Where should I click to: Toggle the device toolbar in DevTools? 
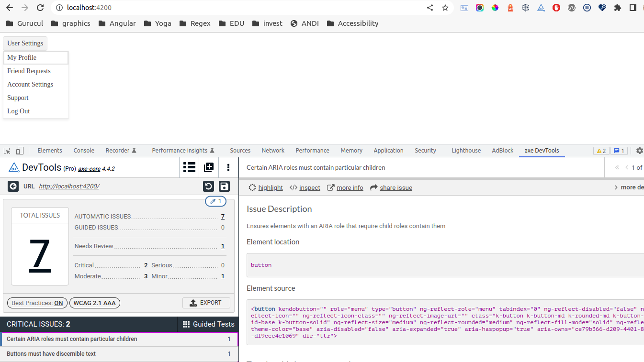coord(19,150)
